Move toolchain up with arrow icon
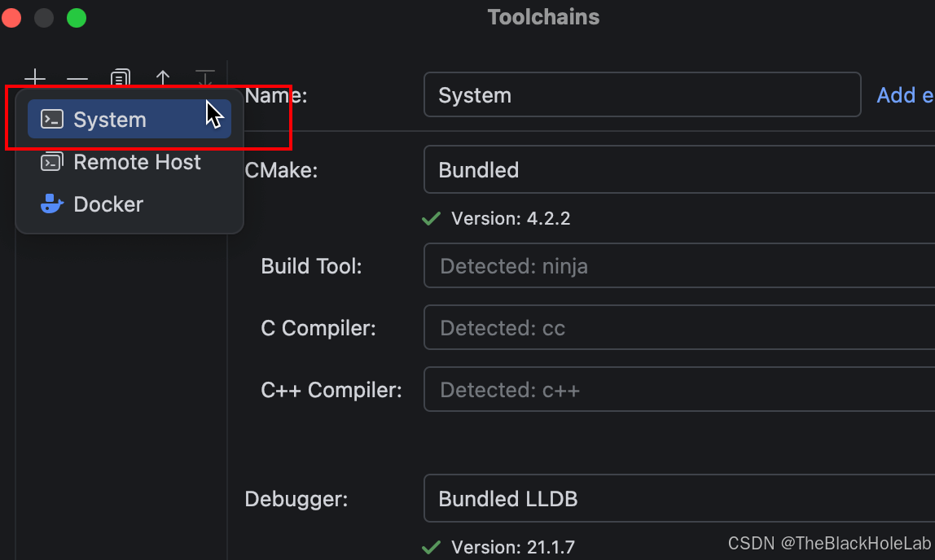This screenshot has width=935, height=560. (x=162, y=78)
